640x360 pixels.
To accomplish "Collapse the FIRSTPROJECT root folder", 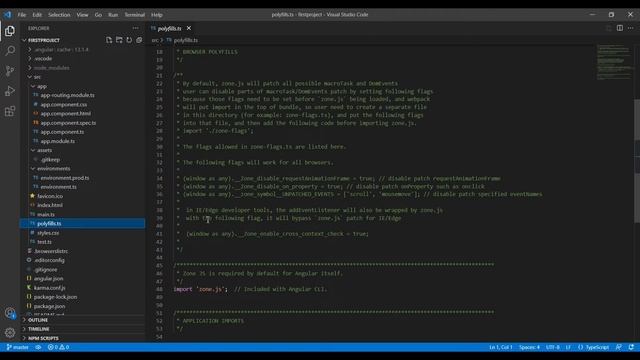I will (44, 40).
